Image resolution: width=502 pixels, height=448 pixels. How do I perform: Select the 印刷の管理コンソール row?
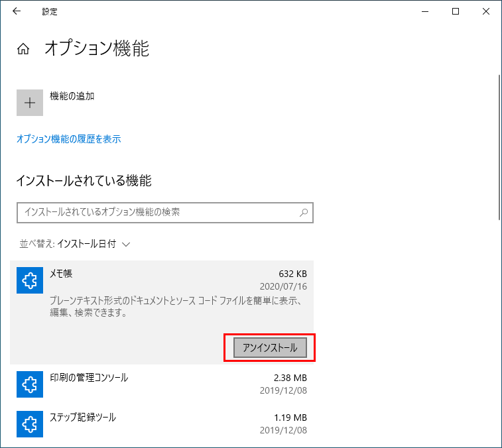162,384
